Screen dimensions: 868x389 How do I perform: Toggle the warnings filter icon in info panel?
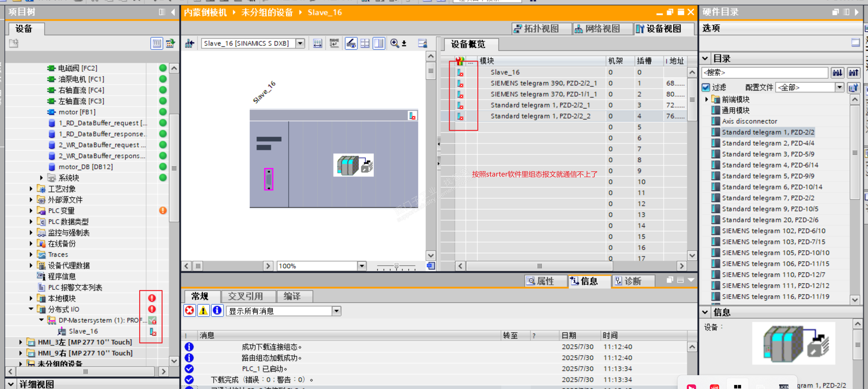point(203,311)
